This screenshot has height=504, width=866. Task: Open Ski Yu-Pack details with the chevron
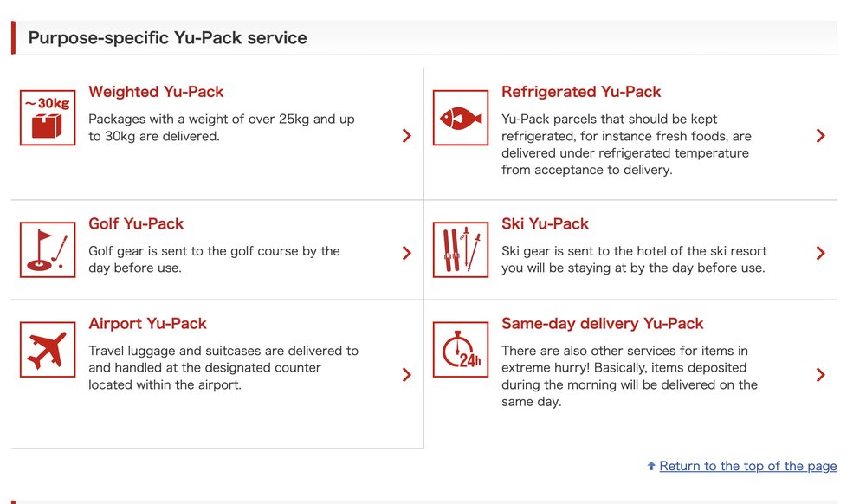(820, 253)
